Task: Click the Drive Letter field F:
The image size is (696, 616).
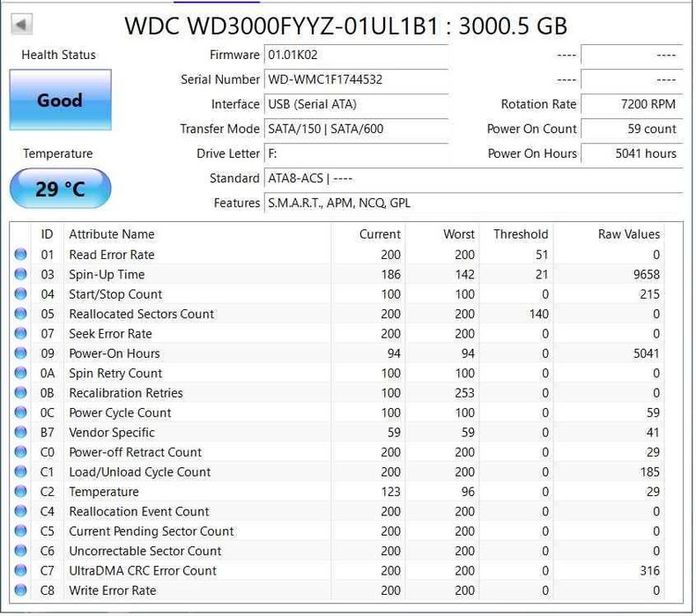Action: pyautogui.click(x=357, y=153)
